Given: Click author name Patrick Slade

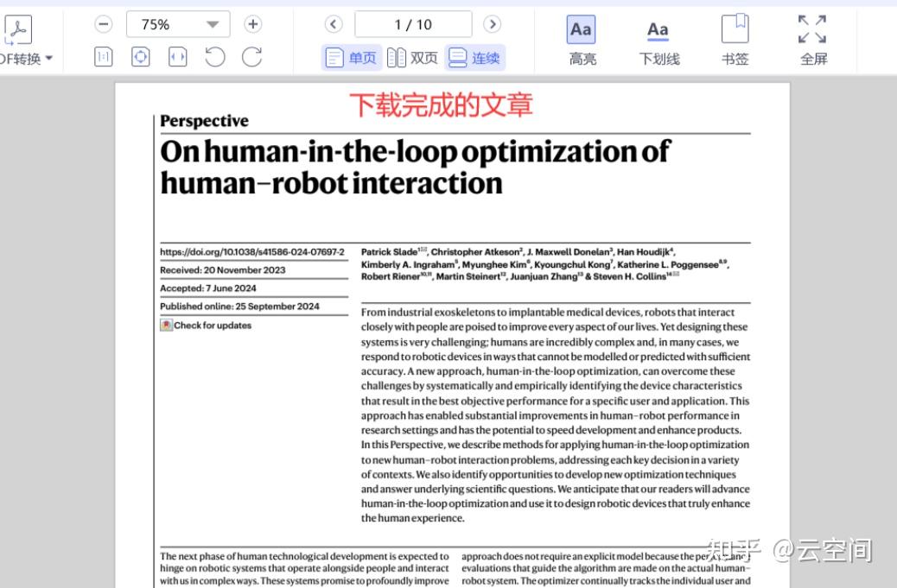Looking at the screenshot, I should 389,252.
